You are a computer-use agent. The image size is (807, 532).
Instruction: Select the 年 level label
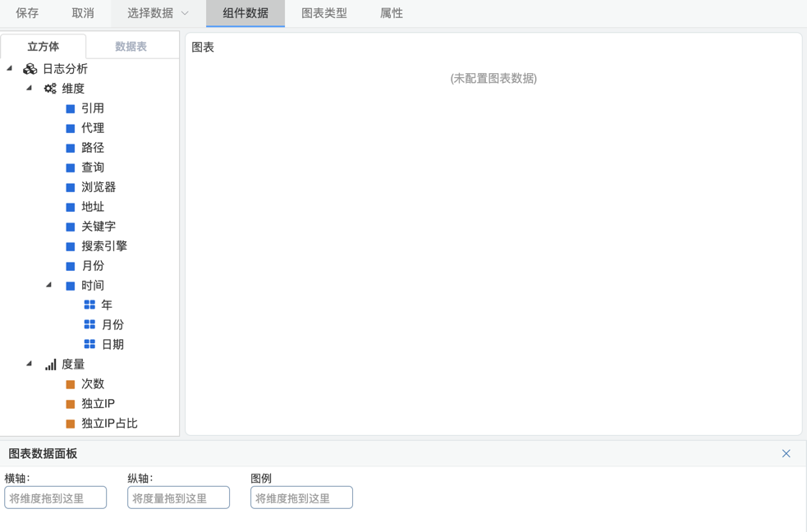coord(107,305)
